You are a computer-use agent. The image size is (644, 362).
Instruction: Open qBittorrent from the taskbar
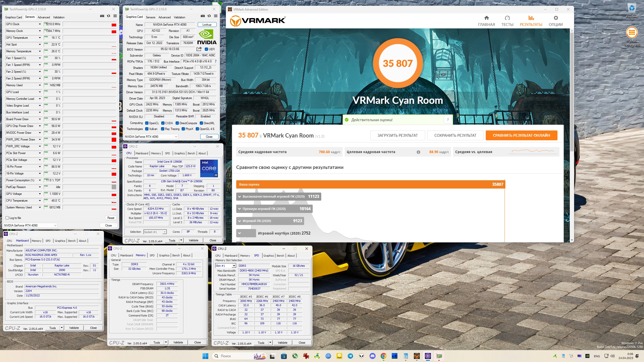point(328,356)
